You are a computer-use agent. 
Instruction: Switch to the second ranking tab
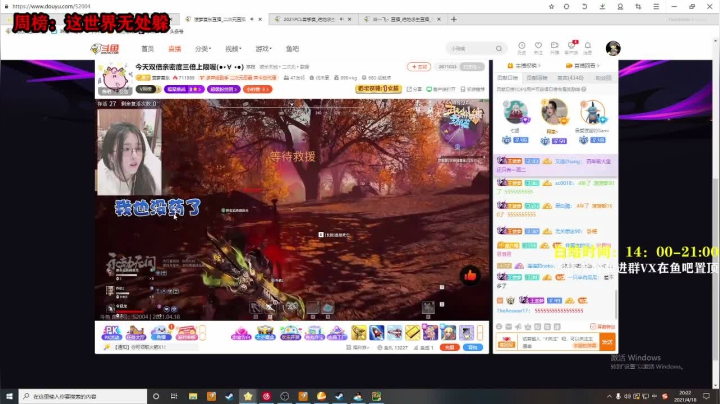click(537, 78)
